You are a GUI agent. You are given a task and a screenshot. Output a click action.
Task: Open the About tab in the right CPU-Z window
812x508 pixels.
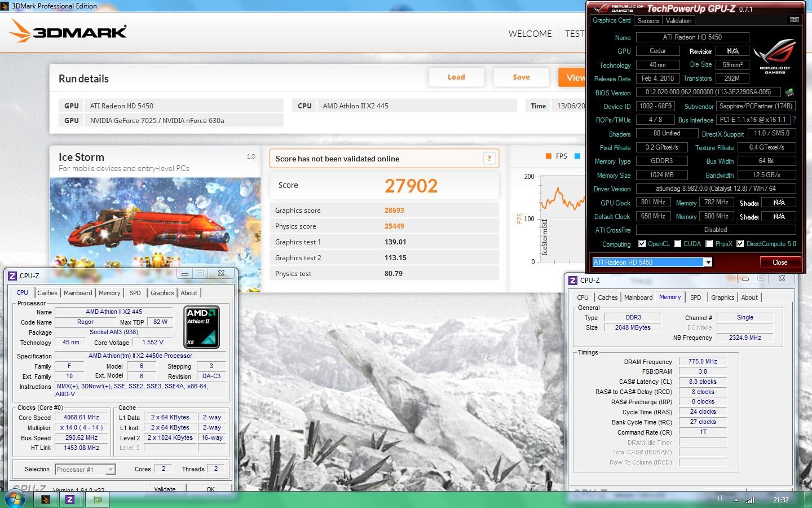click(749, 297)
